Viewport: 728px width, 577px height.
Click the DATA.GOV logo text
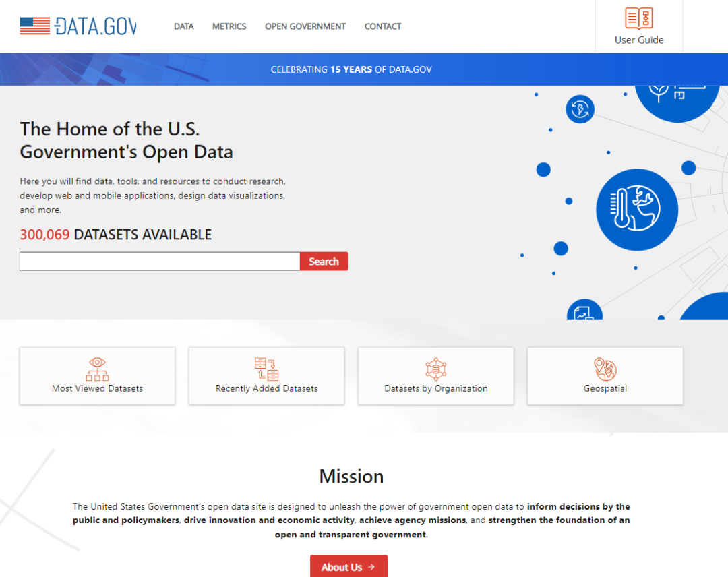pyautogui.click(x=96, y=26)
